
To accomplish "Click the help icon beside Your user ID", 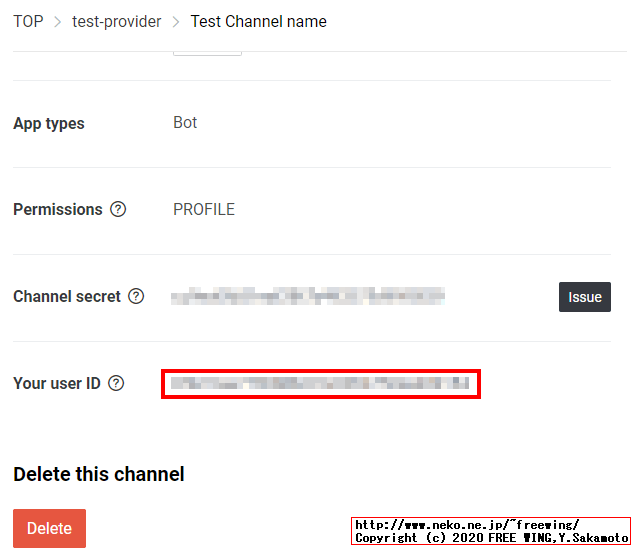I will point(116,383).
